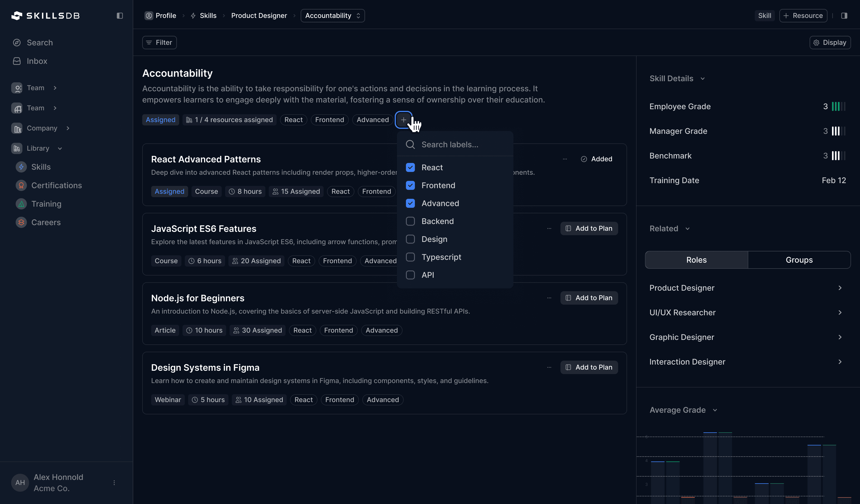860x504 pixels.
Task: Open the Accountability breadcrumb dropdown
Action: pyautogui.click(x=332, y=16)
